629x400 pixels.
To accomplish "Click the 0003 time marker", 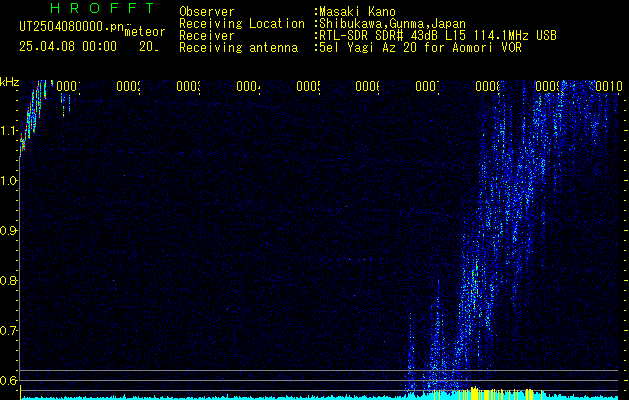I will pyautogui.click(x=188, y=86).
